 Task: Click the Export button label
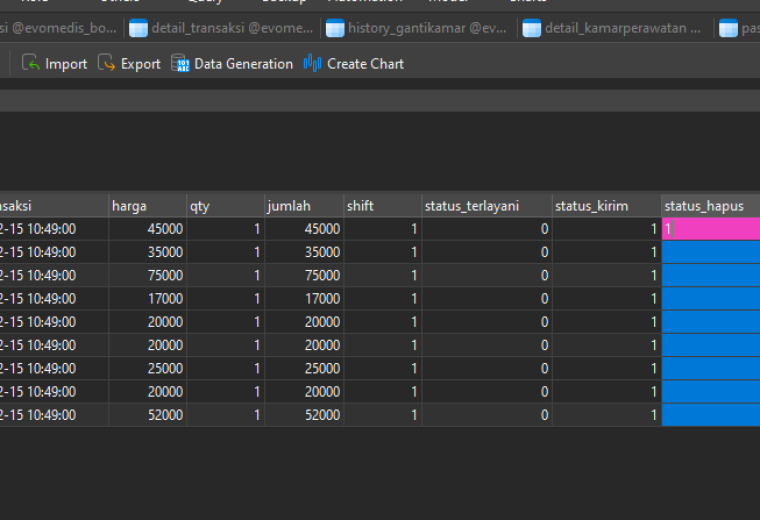(141, 64)
